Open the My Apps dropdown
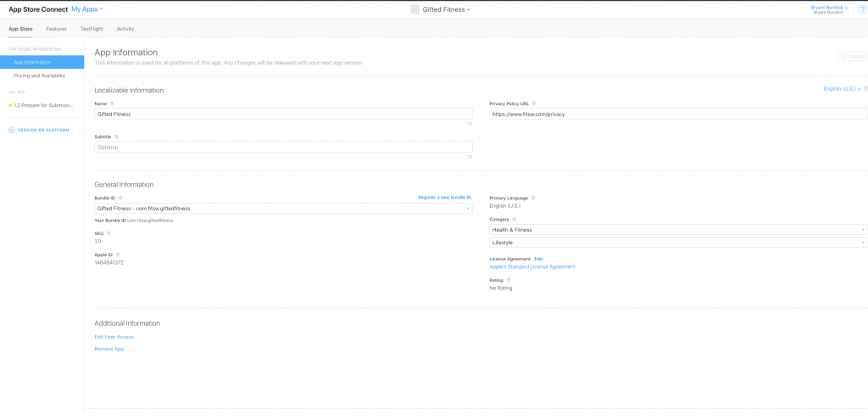This screenshot has height=414, width=868. pyautogui.click(x=87, y=9)
